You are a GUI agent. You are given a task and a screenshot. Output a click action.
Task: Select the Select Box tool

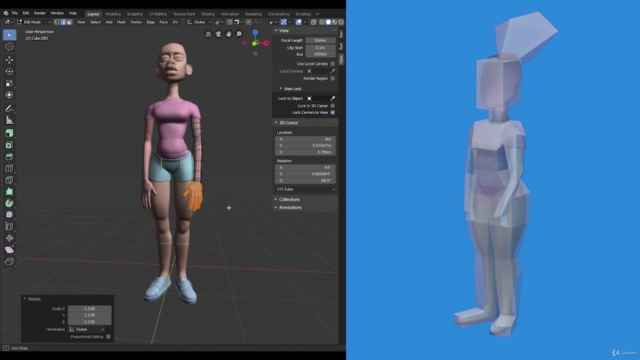[x=9, y=35]
